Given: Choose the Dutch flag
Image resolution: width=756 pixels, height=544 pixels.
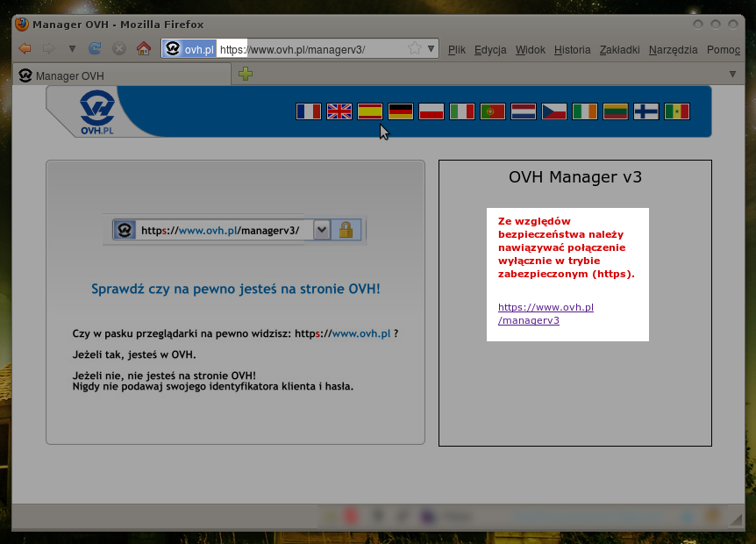Looking at the screenshot, I should 524,111.
